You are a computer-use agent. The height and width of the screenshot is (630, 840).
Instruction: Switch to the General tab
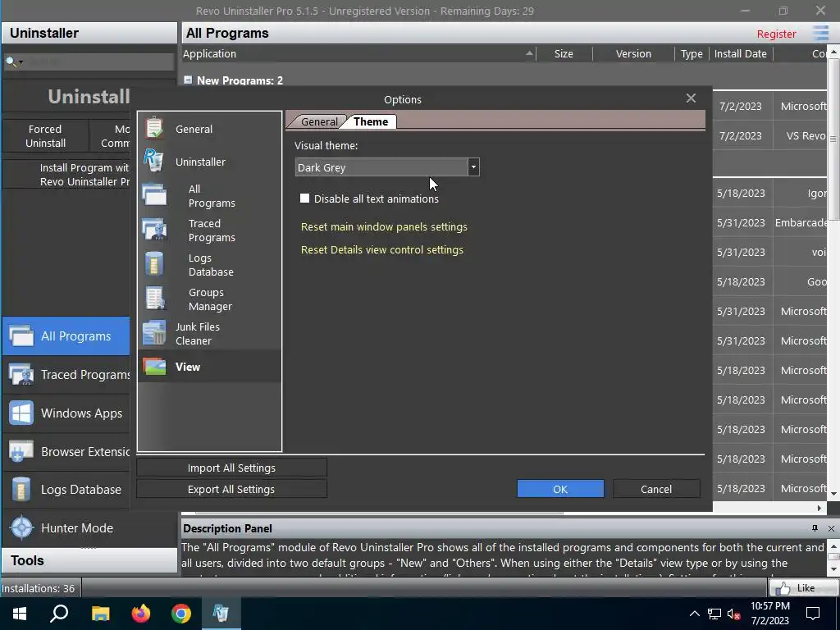pyautogui.click(x=319, y=121)
